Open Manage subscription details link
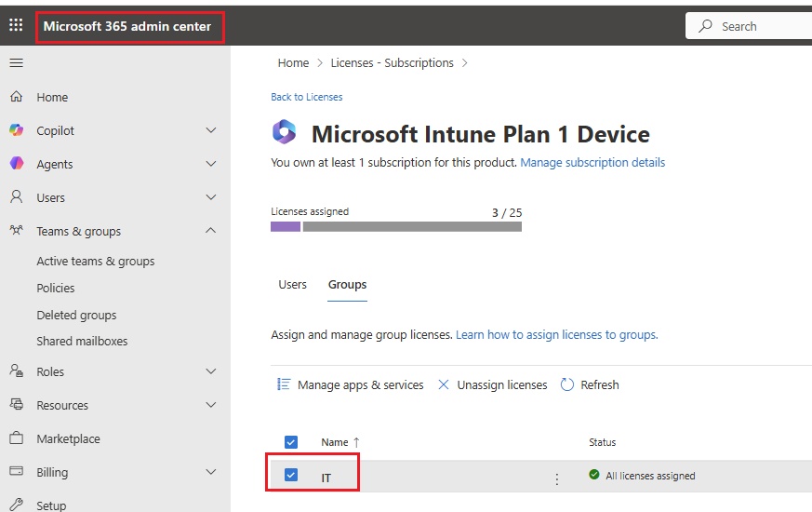812x512 pixels. click(592, 162)
